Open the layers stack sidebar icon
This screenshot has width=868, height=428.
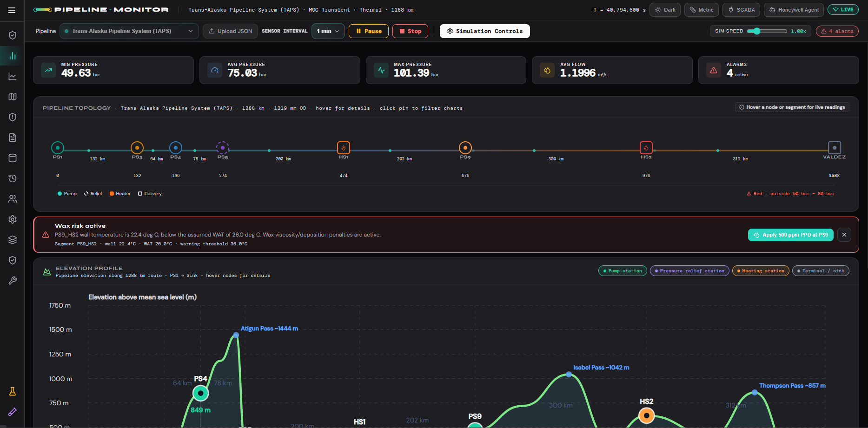coord(13,240)
